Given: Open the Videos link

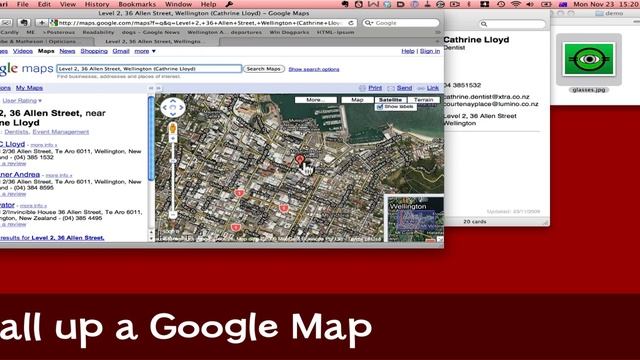Looking at the screenshot, I should pos(23,51).
